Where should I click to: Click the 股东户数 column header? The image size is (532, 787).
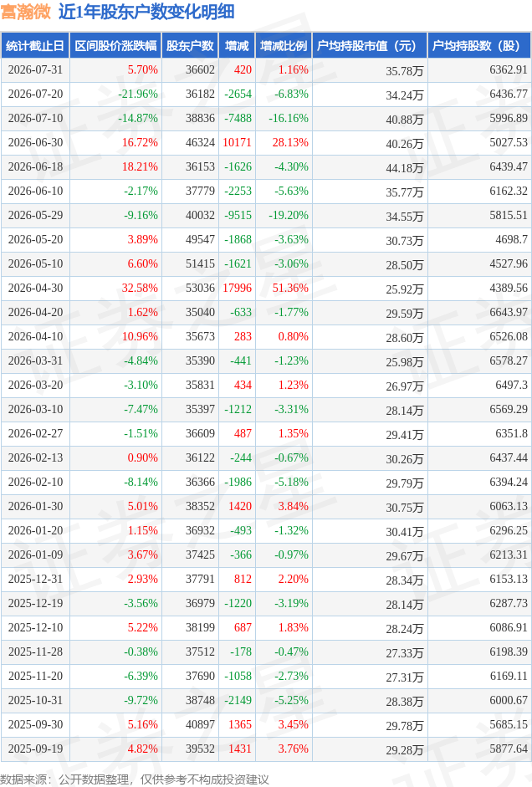190,46
